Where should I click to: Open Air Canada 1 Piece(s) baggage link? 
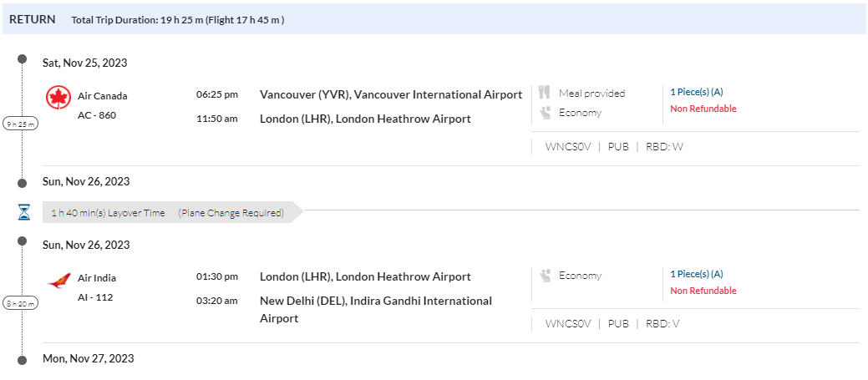tap(696, 92)
